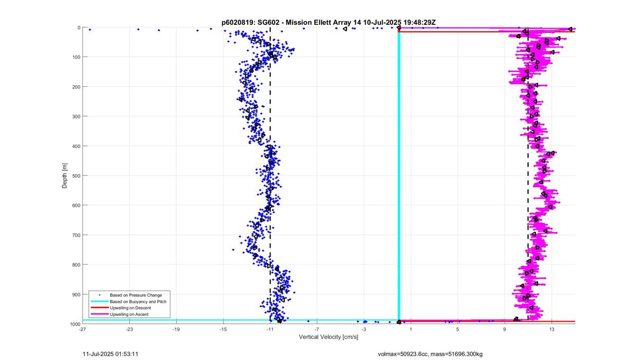The image size is (635, 364).
Task: Click x-axis tick label -19
Action: [176, 329]
